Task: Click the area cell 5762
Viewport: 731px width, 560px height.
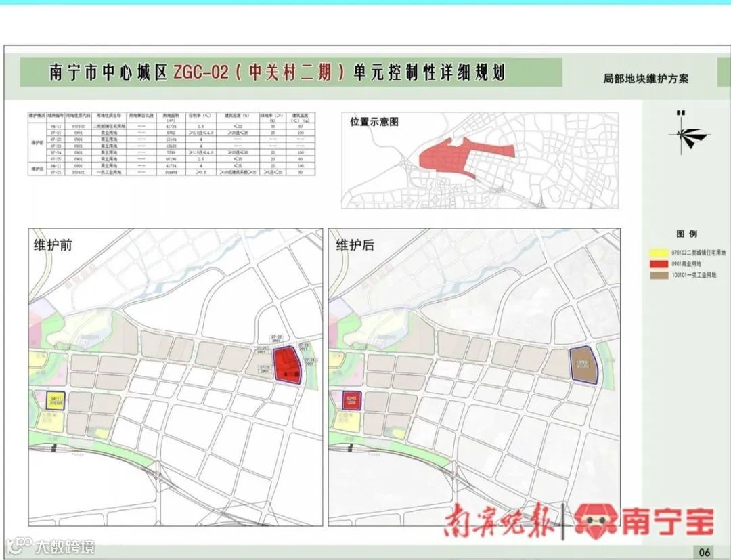Action: pos(171,133)
